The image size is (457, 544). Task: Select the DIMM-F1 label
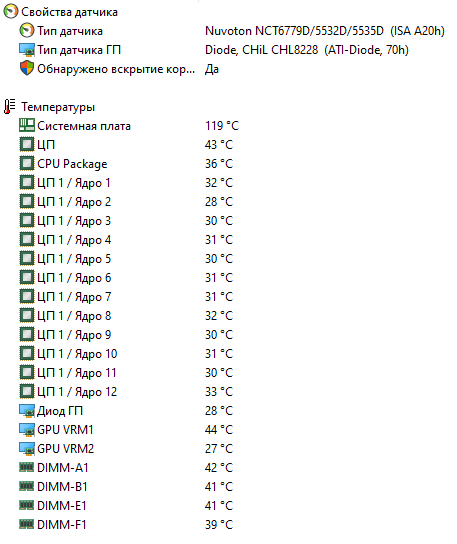[x=62, y=525]
